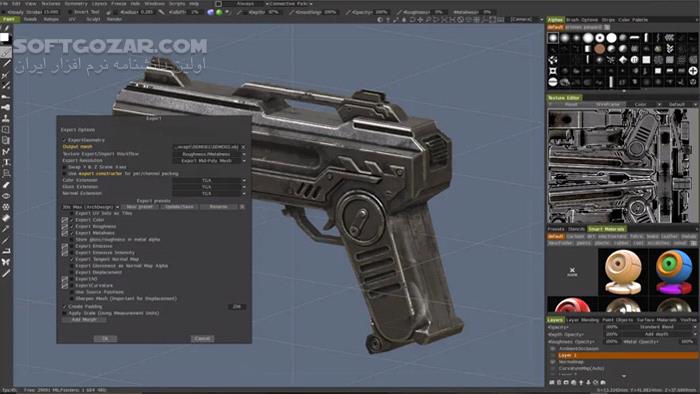The width and height of the screenshot is (700, 394).
Task: Select the solid round first alpha brush
Action: [553, 38]
